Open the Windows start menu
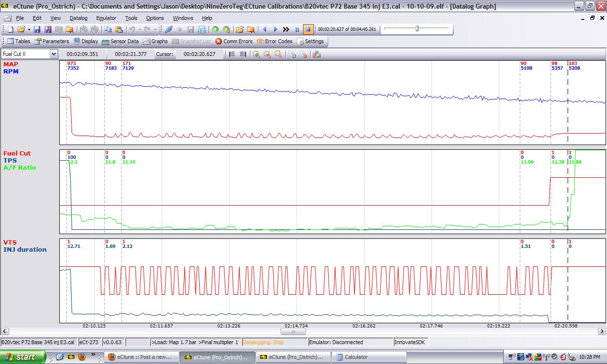 (x=23, y=357)
